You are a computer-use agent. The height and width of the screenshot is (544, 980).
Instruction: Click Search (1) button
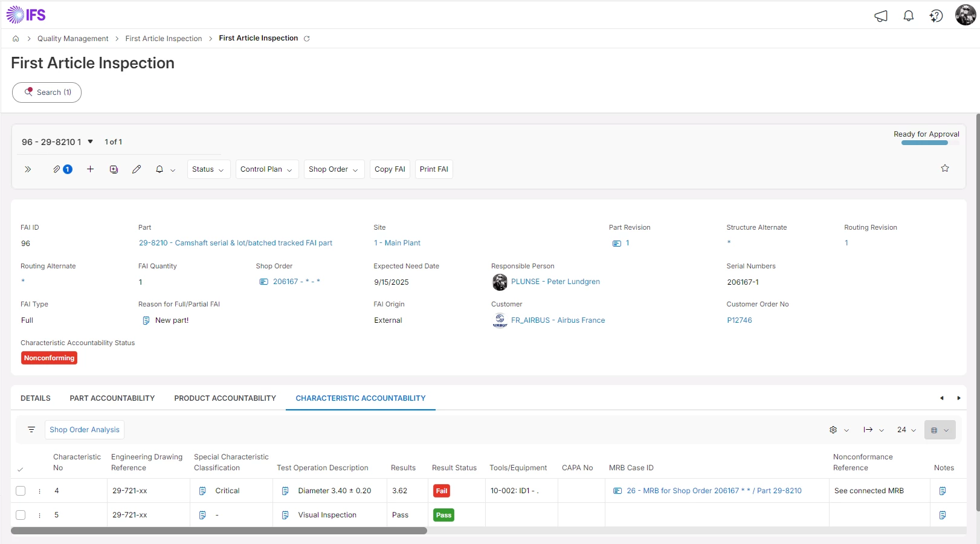(x=47, y=92)
